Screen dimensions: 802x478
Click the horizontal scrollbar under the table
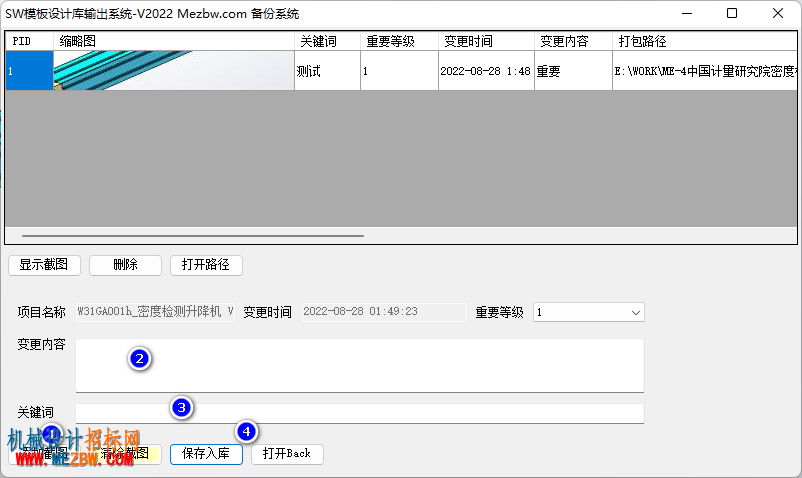coord(193,236)
